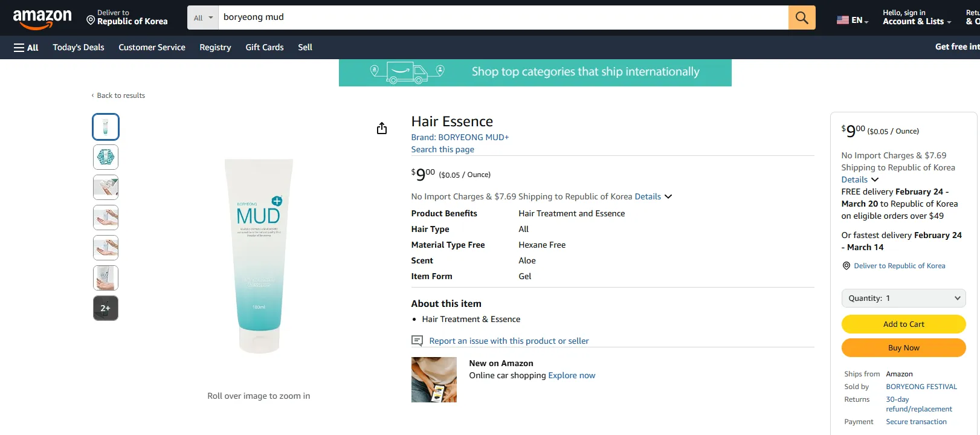Click the Deliver to Republic of Korea location icon
Viewport: 980px width, 435px height.
click(x=91, y=21)
